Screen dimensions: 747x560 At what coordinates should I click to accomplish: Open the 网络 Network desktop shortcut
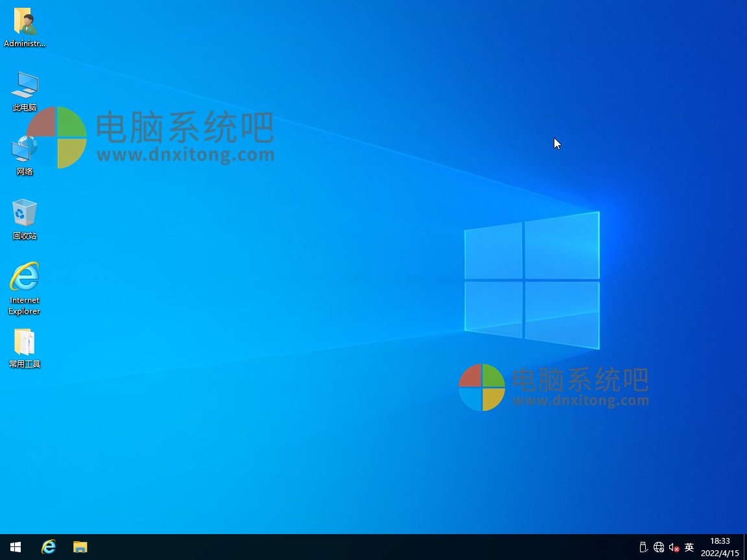click(x=24, y=151)
